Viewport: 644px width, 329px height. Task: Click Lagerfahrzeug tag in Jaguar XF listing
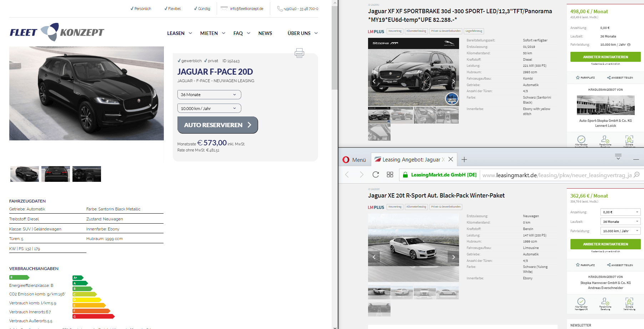click(474, 31)
